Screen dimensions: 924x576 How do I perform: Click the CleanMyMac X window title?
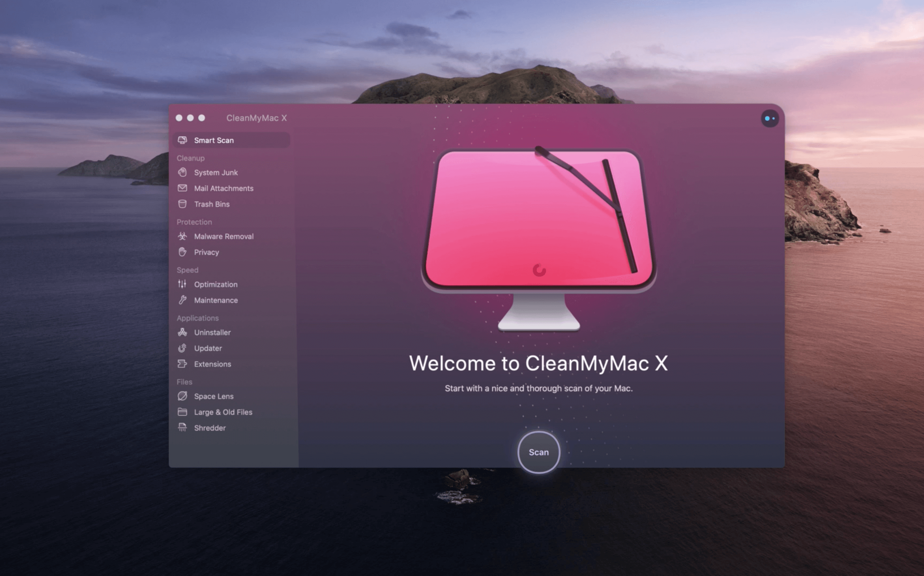[x=256, y=118]
